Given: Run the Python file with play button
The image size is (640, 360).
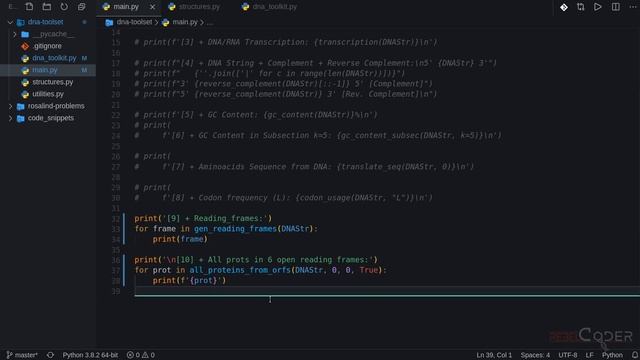Looking at the screenshot, I should point(598,7).
